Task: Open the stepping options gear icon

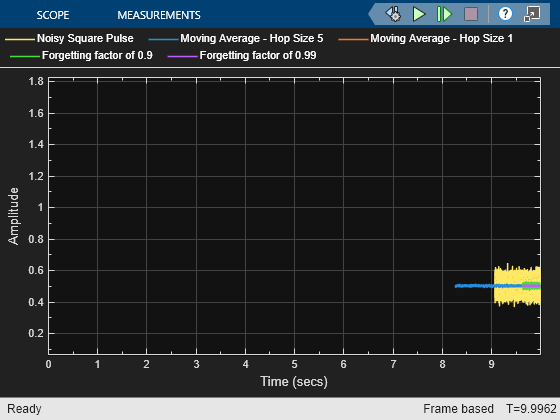Action: point(394,14)
